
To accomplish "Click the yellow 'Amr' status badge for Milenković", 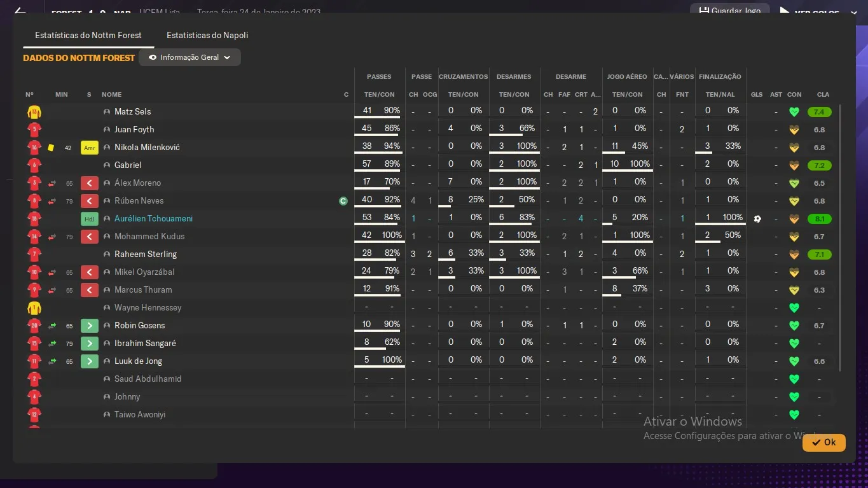I will (90, 148).
